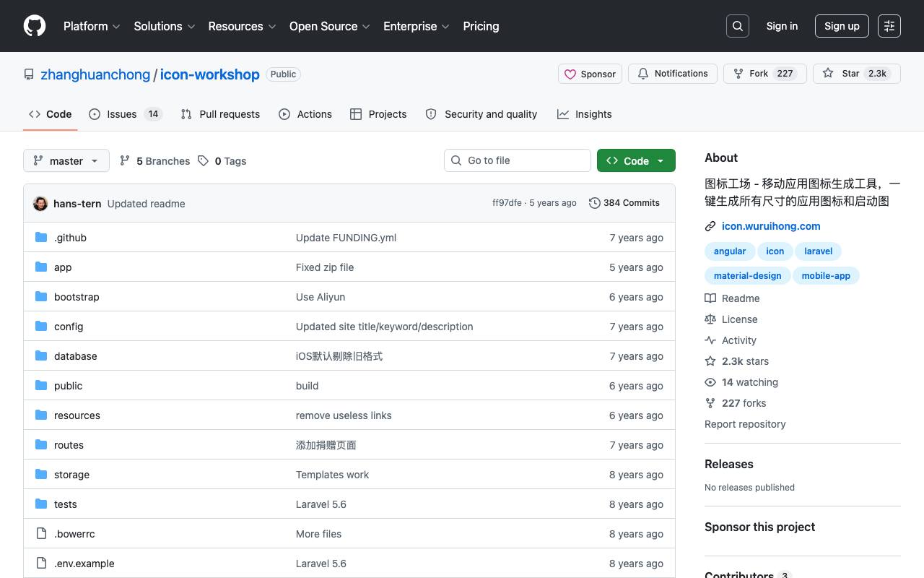924x578 pixels.
Task: Select the mobile-app topic tag
Action: point(826,276)
